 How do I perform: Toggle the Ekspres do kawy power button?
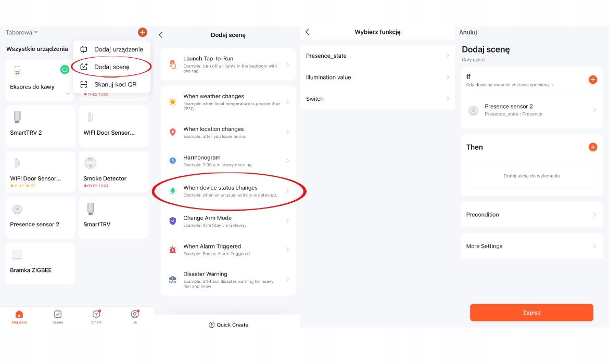65,69
